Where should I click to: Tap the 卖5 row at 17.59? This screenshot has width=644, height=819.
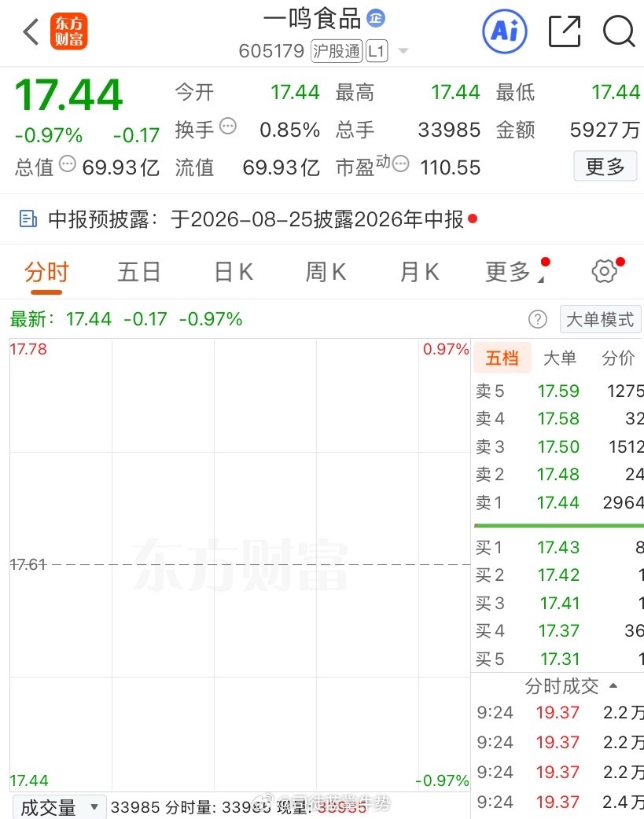[x=559, y=391]
